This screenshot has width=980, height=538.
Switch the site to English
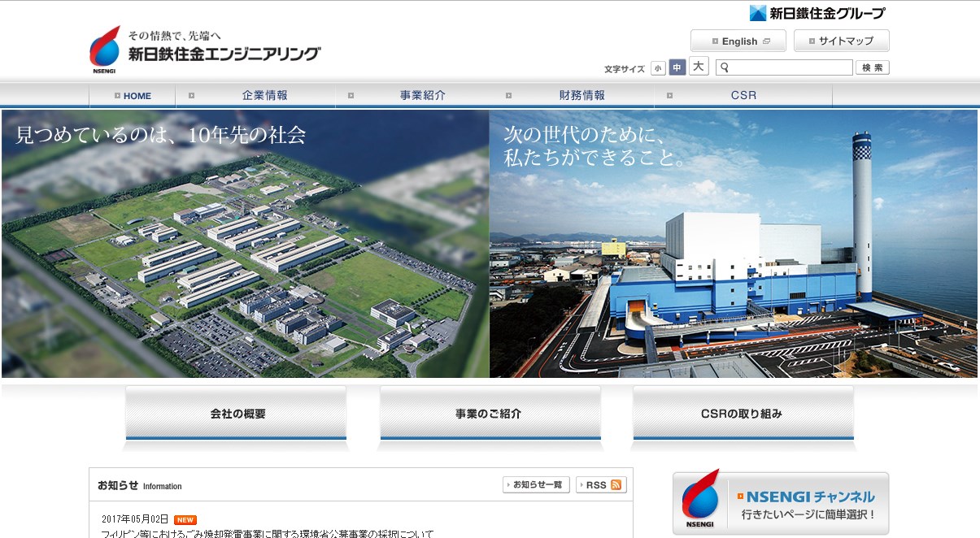point(738,41)
